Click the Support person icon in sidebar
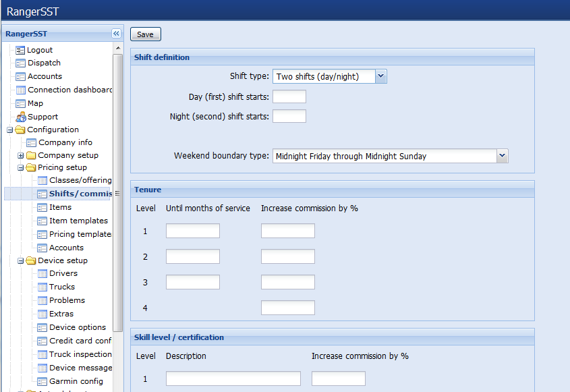570x392 pixels. pos(20,117)
